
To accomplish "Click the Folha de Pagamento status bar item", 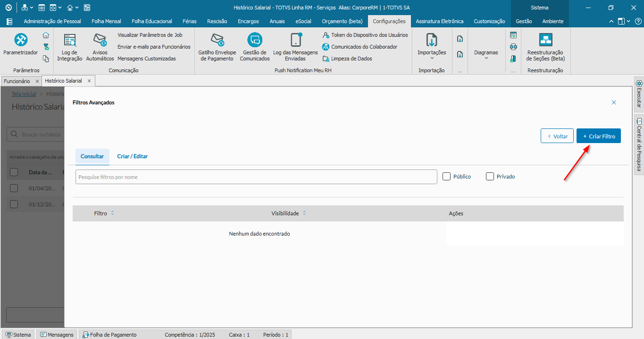I will (109, 334).
